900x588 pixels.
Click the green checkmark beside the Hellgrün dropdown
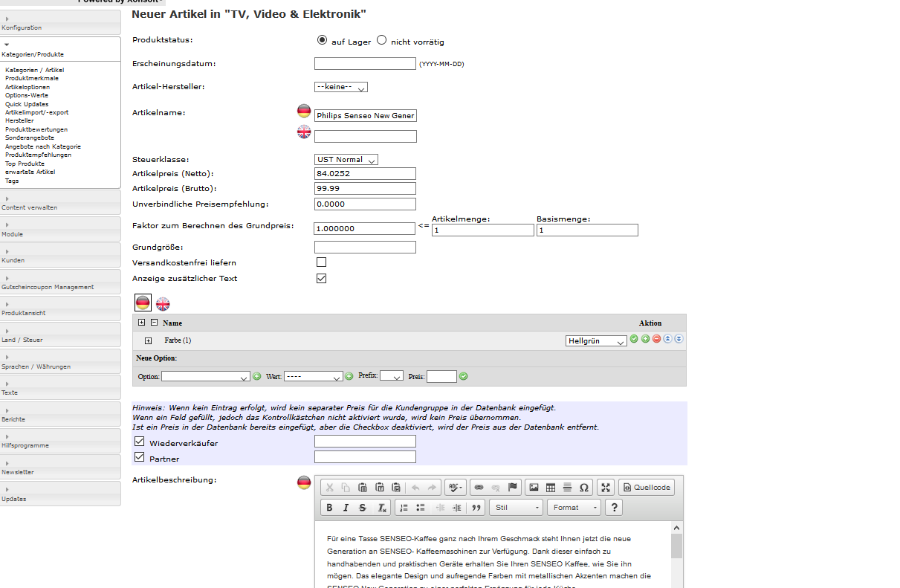634,339
